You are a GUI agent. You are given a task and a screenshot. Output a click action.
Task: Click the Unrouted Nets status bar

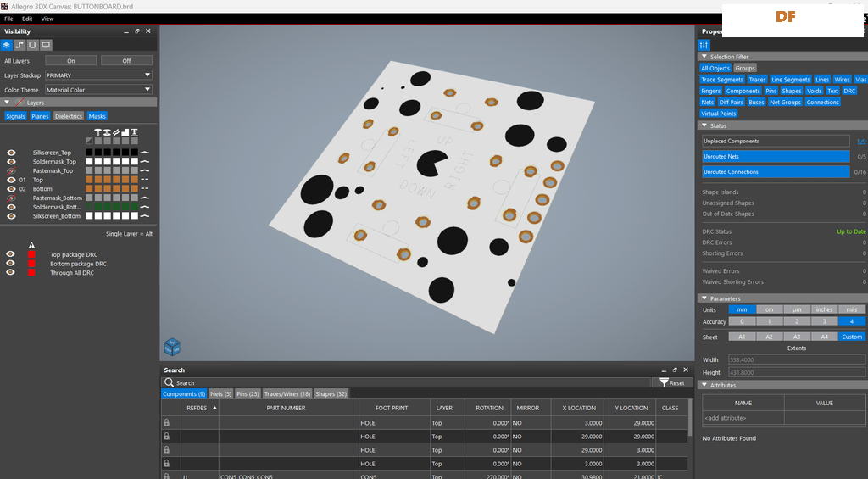pos(776,157)
